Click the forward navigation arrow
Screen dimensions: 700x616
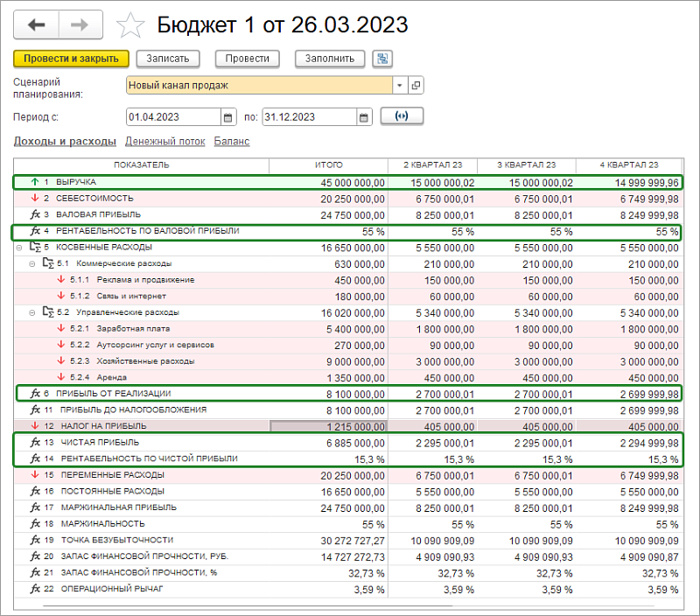tap(80, 25)
